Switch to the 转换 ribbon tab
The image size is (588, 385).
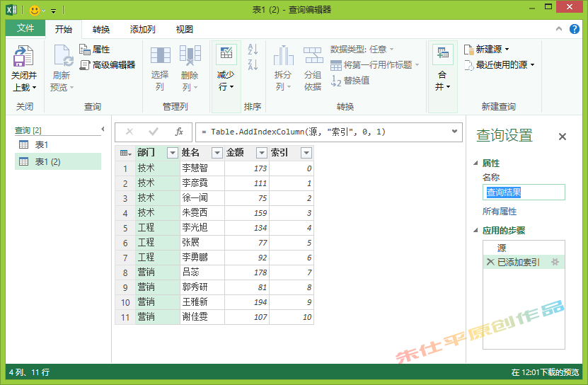click(x=101, y=29)
